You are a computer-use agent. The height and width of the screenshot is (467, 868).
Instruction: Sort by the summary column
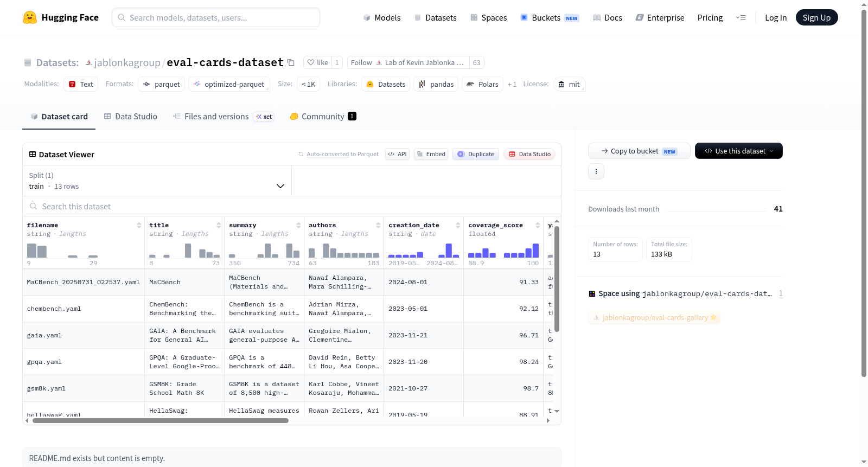pos(298,225)
